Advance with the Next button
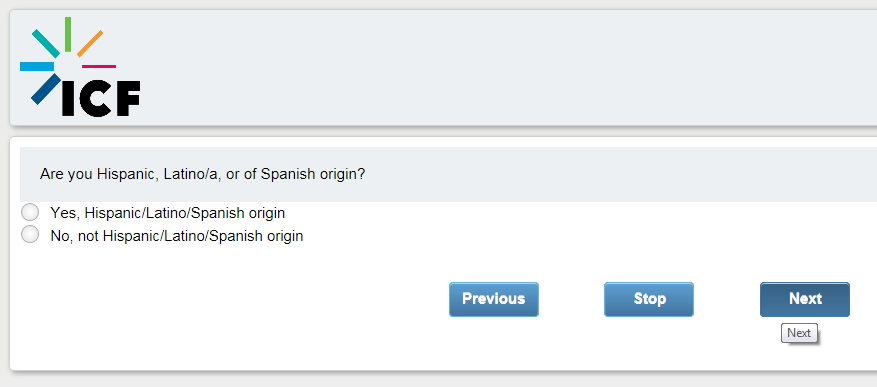877x387 pixels. [x=805, y=299]
